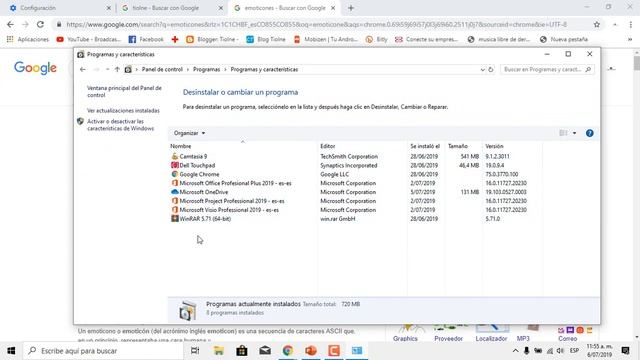Go up one level with the up arrow

tap(117, 69)
